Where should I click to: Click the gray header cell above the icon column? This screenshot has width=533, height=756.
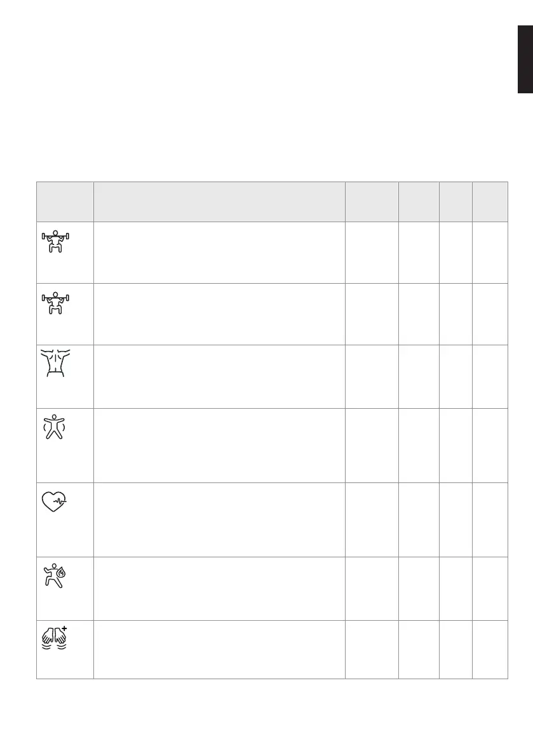tap(65, 201)
